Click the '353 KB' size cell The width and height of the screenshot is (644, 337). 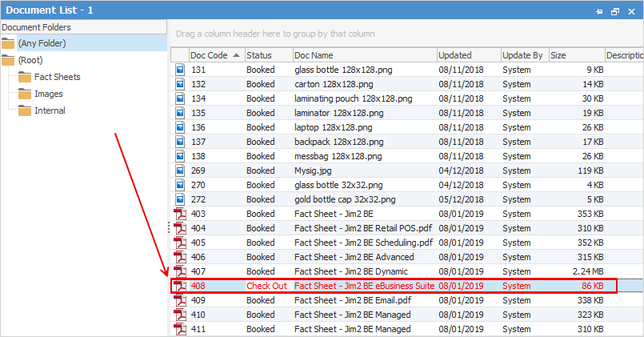pyautogui.click(x=590, y=214)
